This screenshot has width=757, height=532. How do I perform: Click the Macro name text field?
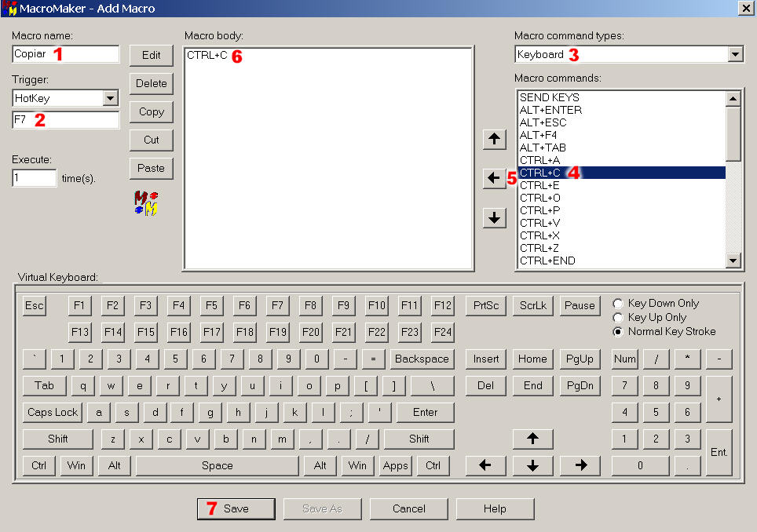point(66,54)
